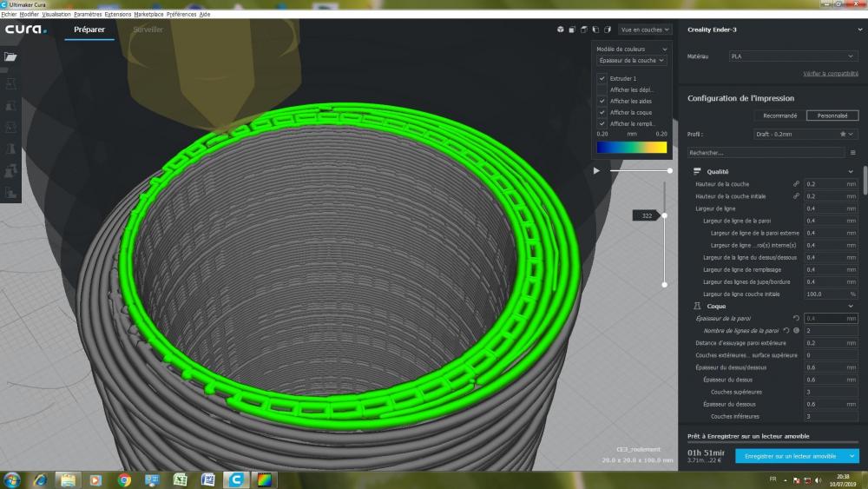Screen dimensions: 868x489
Task: Select the Move tool in left toolbar
Action: coord(10,83)
